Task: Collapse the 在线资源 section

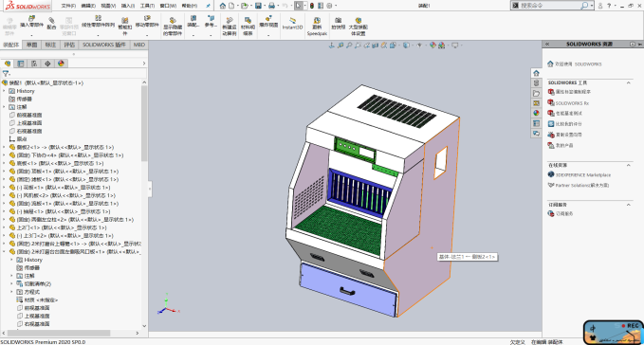Action: 629,165
